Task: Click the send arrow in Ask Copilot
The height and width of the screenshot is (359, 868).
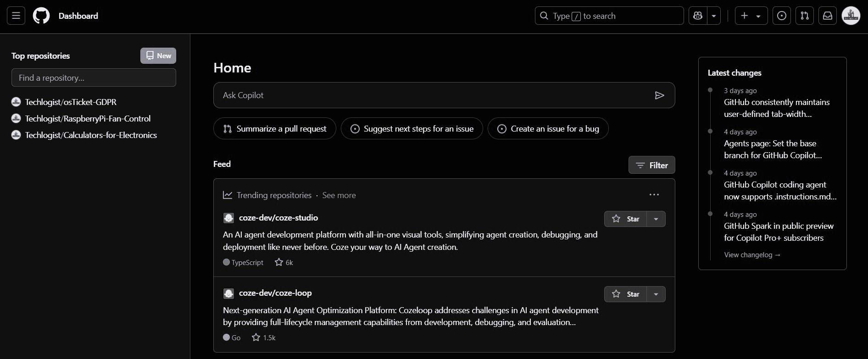Action: point(659,95)
